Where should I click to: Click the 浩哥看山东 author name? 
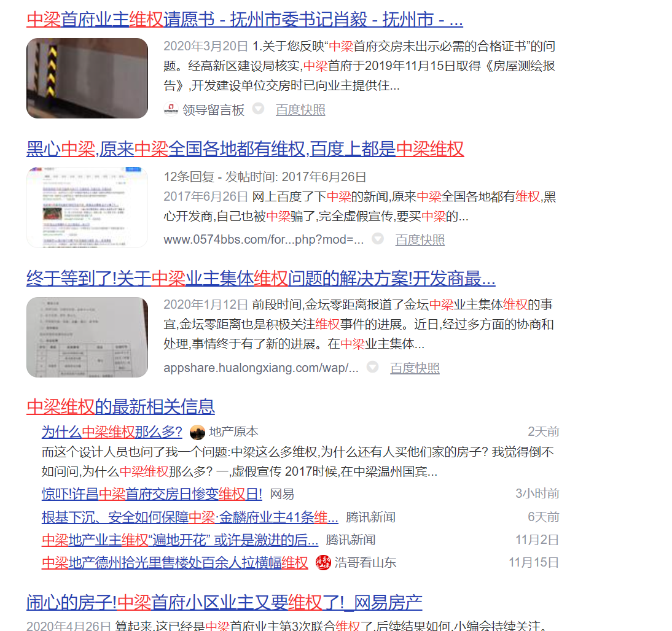(365, 562)
